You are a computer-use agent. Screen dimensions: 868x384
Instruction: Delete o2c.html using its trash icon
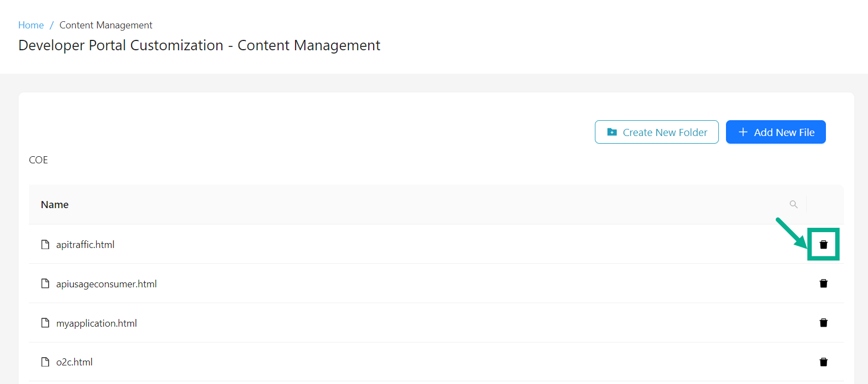823,362
